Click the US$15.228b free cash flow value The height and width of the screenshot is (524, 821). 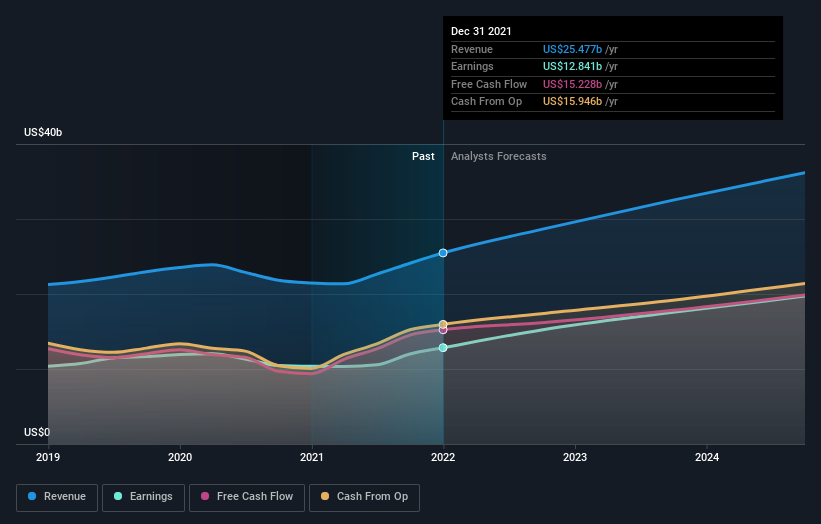(x=572, y=84)
